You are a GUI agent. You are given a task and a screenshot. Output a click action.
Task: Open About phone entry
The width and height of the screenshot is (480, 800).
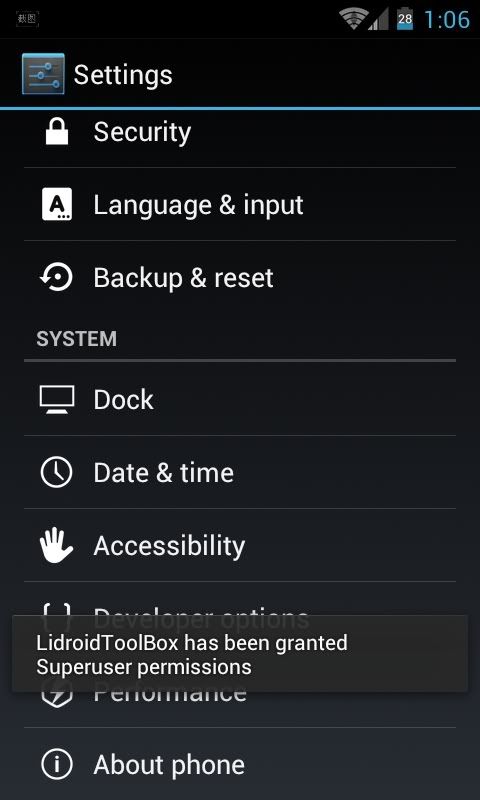pyautogui.click(x=240, y=764)
